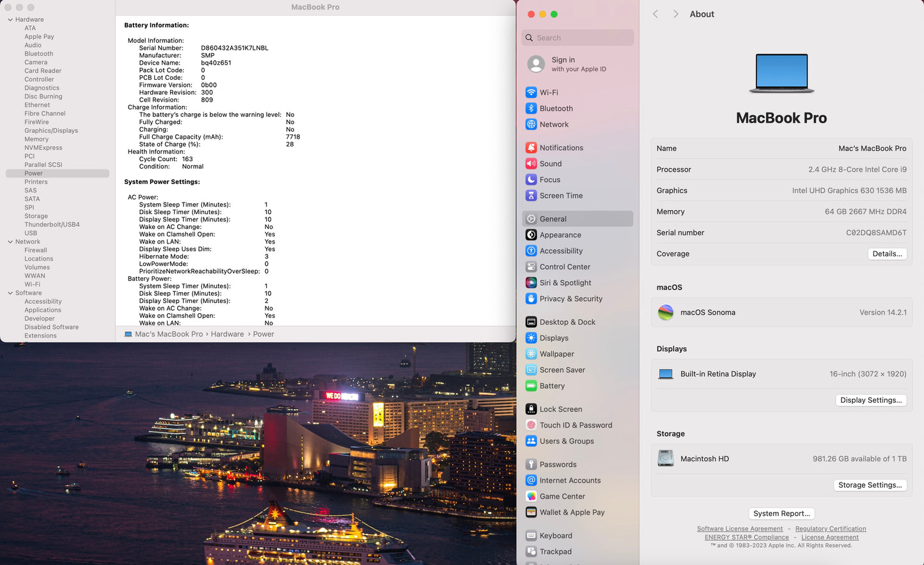Click the Notifications bell icon

[x=531, y=148]
